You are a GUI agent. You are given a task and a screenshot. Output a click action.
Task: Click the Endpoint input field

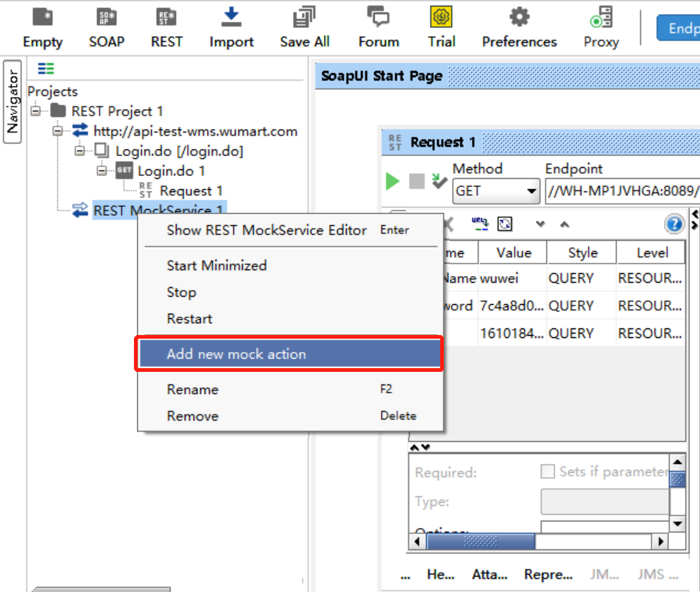click(623, 191)
